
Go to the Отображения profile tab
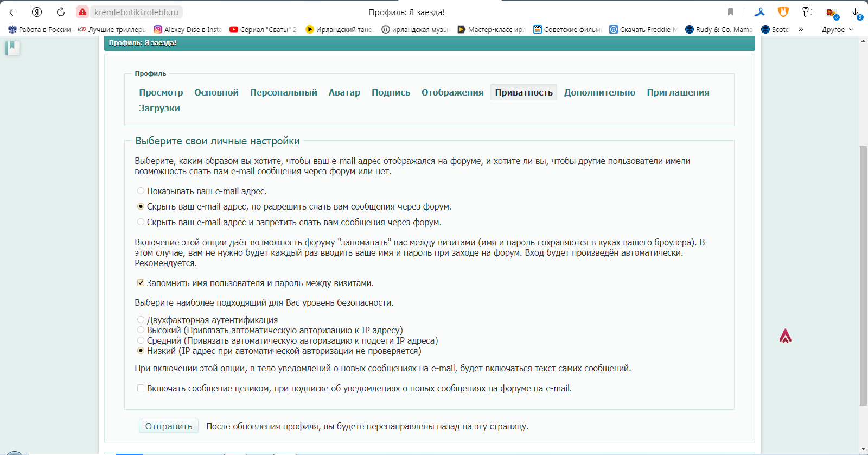pos(452,92)
